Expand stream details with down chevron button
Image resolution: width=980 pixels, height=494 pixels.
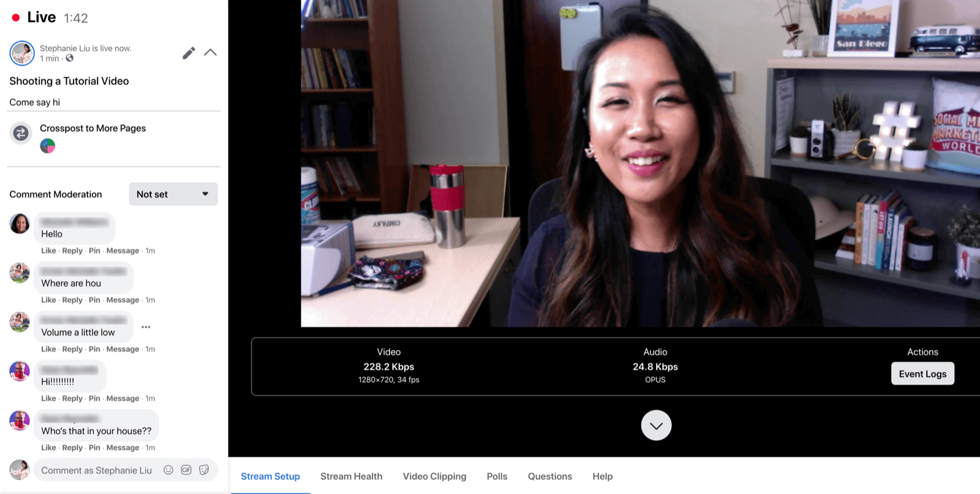(656, 425)
